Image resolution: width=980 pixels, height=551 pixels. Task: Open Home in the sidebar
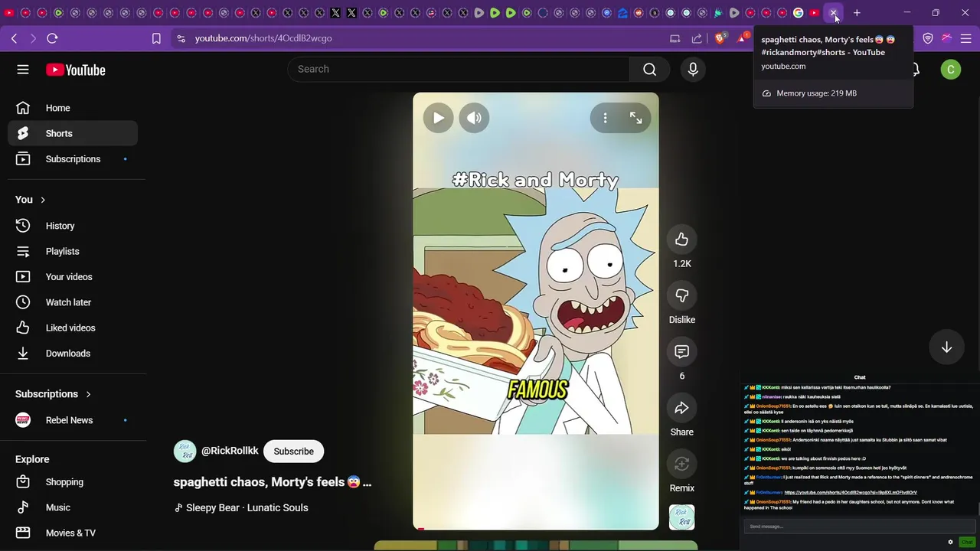click(x=73, y=108)
